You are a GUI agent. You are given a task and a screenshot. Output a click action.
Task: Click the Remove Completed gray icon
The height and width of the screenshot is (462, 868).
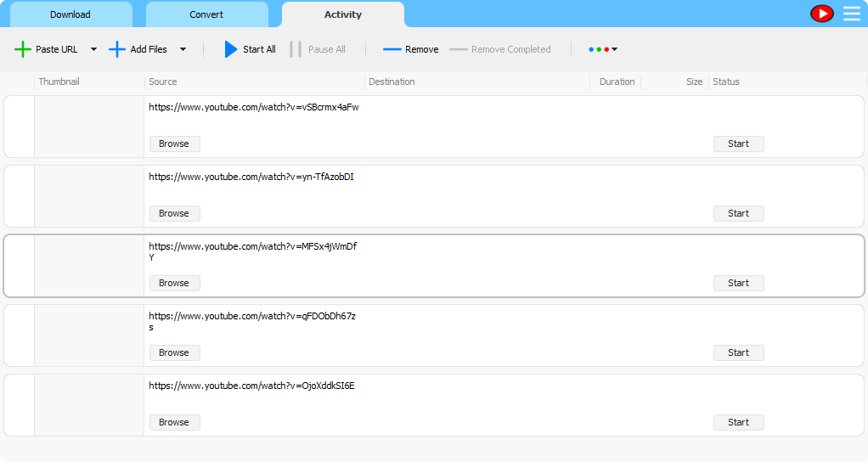(x=459, y=49)
